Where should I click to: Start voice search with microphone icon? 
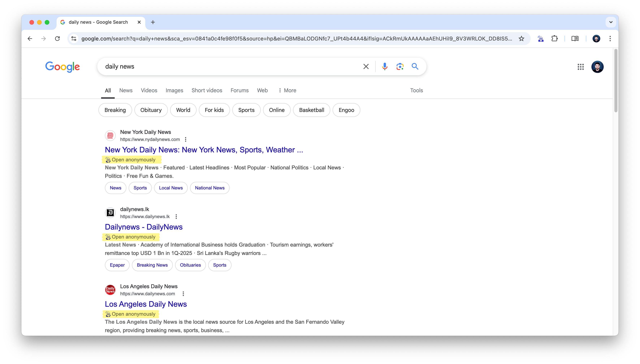(385, 66)
